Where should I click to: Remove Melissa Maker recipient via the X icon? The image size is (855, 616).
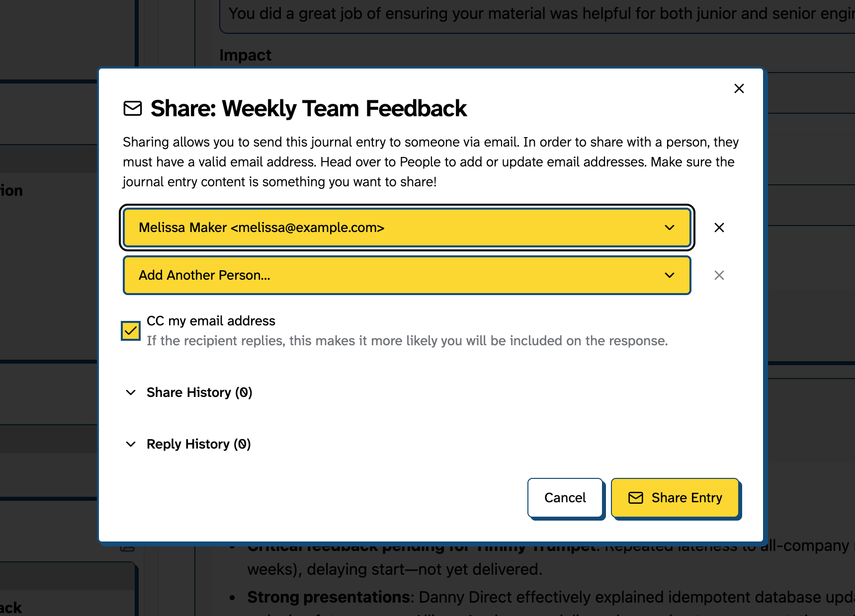click(x=719, y=228)
